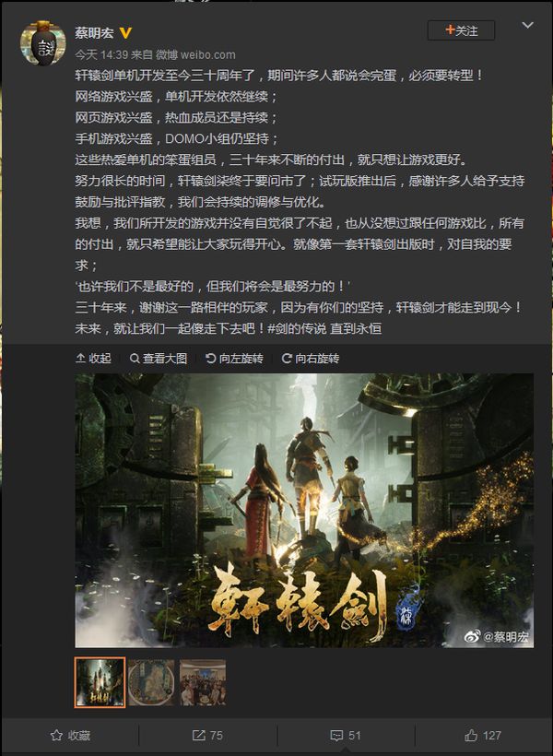Select the second round-artwork thumbnail
This screenshot has width=553, height=756.
point(151,682)
